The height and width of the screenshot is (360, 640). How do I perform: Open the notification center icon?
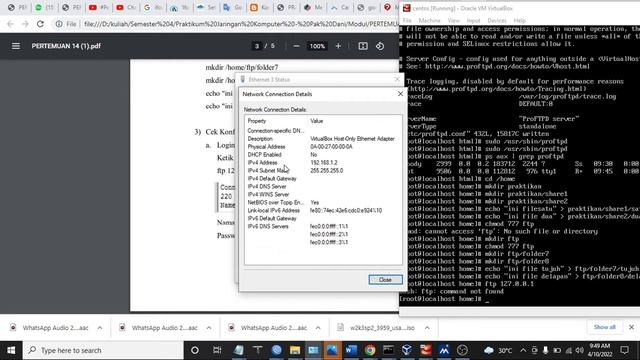tap(624, 350)
